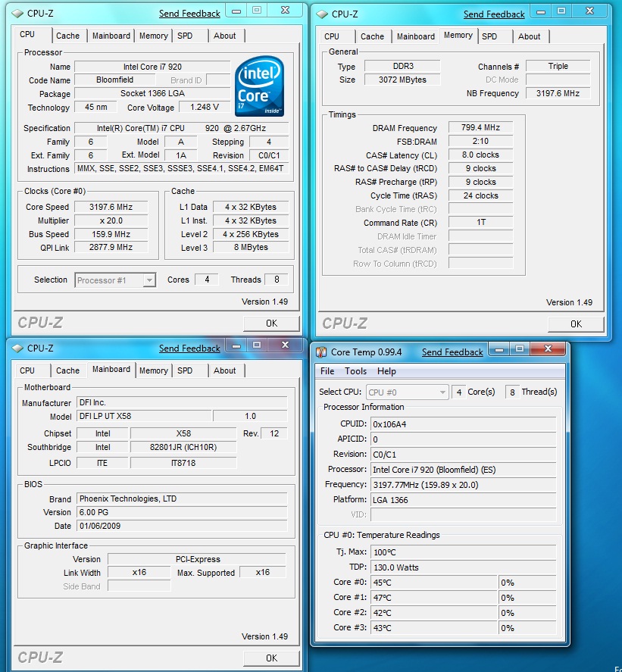Image resolution: width=622 pixels, height=672 pixels.
Task: Minimize the CPU-Z Mainboard window
Action: pyautogui.click(x=236, y=346)
